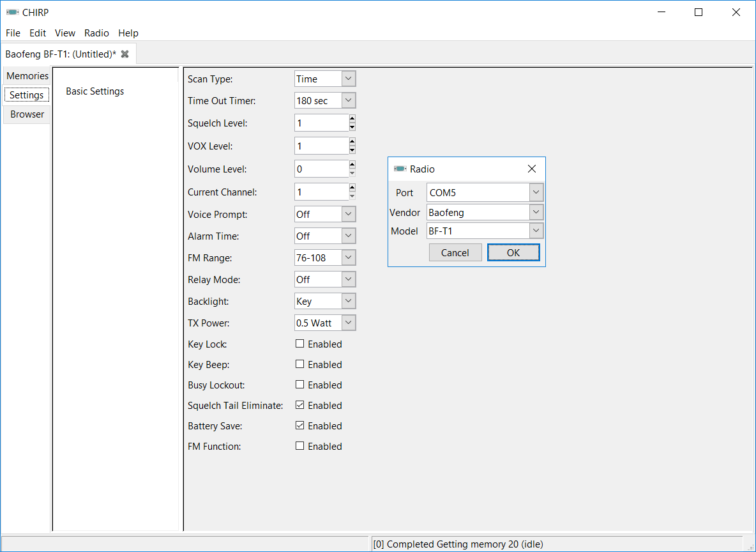756x552 pixels.
Task: Decrease Current Channel with down arrow
Action: tap(352, 196)
